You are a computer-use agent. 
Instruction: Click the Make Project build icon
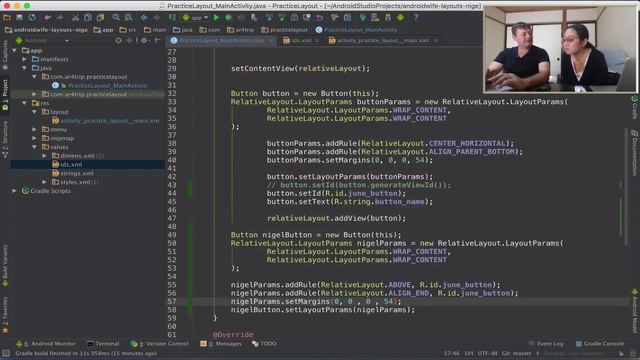pos(172,18)
